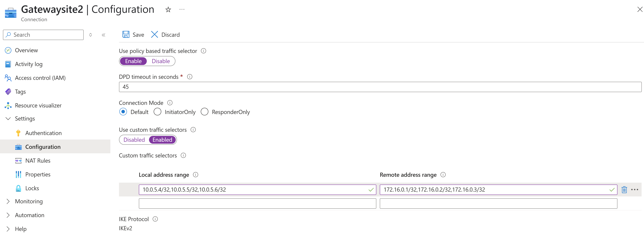The width and height of the screenshot is (644, 233).
Task: Disable the policy based traffic selector
Action: tap(161, 61)
